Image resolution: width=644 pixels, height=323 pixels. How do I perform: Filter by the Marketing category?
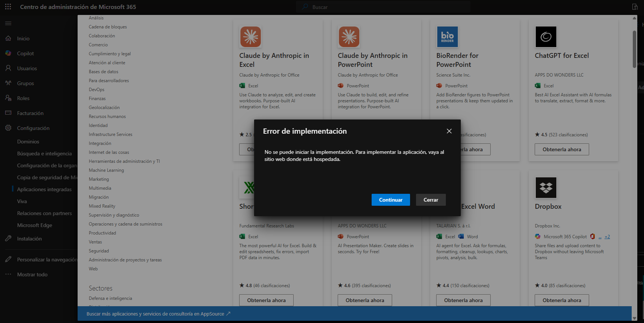point(99,179)
